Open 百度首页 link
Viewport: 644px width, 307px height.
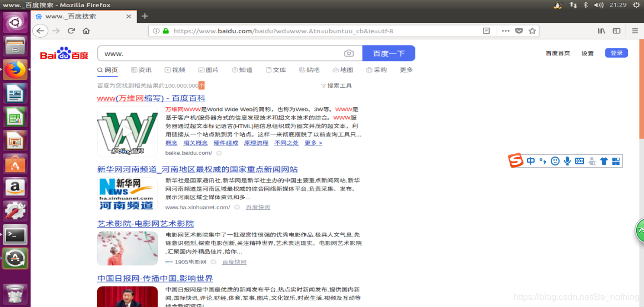click(558, 53)
